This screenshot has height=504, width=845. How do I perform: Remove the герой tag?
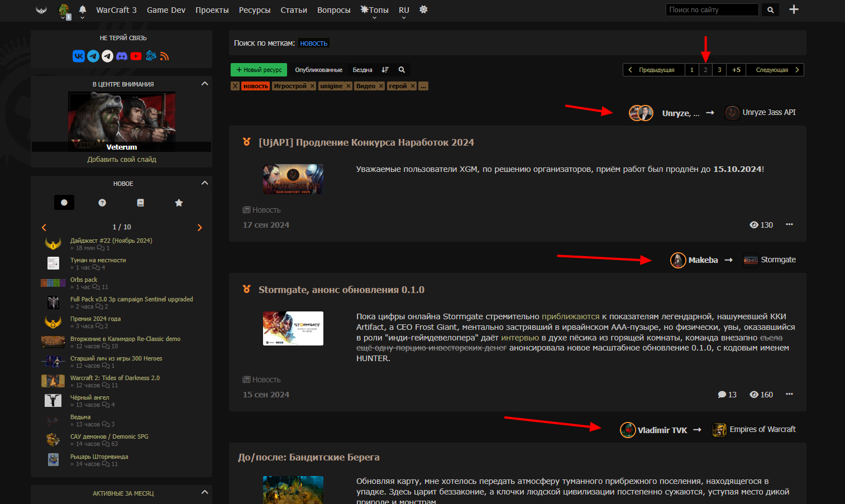(x=413, y=86)
